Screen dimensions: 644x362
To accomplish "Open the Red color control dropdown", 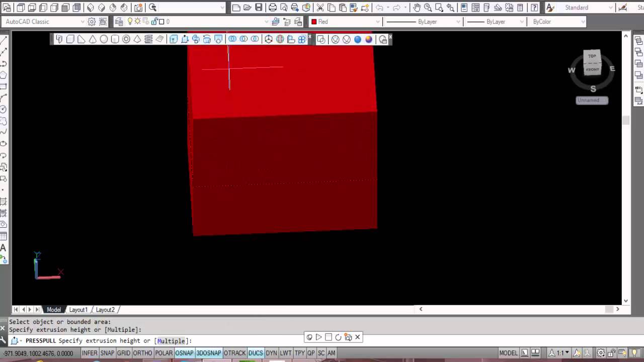I will click(345, 22).
